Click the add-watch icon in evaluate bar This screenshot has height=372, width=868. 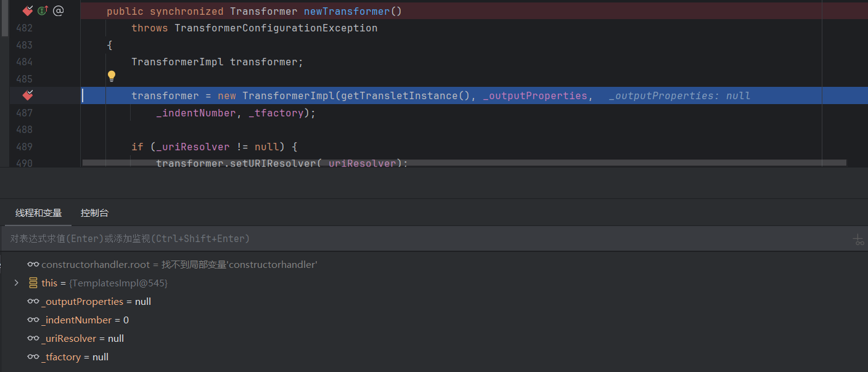click(x=858, y=240)
